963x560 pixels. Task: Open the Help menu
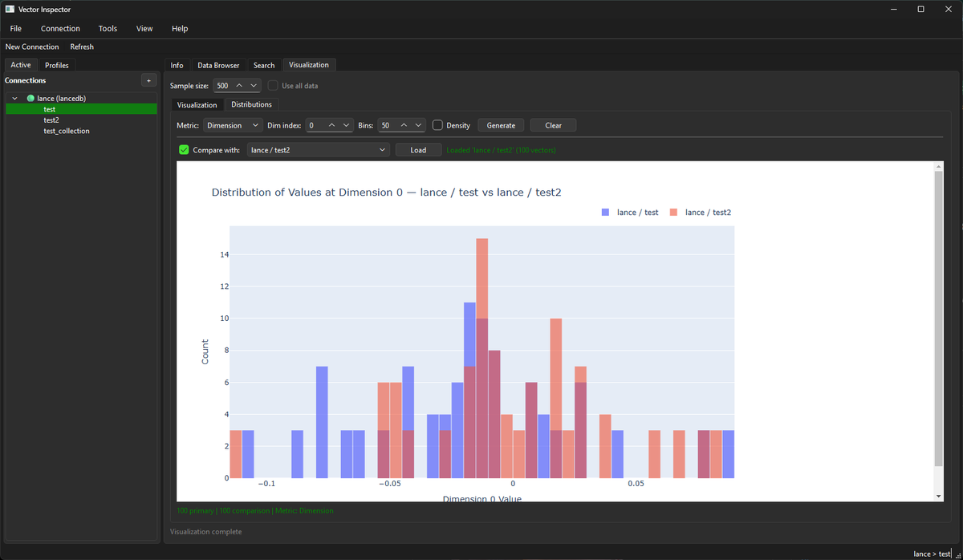(x=180, y=28)
